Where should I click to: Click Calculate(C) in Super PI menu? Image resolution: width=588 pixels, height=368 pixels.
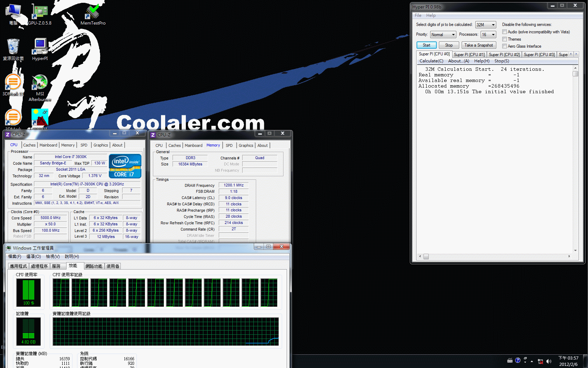click(431, 61)
